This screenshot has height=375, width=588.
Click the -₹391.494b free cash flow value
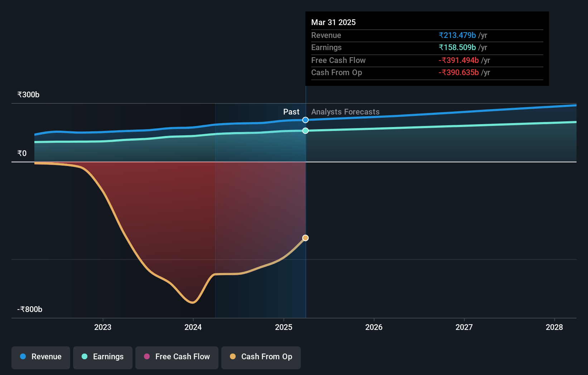(x=459, y=60)
